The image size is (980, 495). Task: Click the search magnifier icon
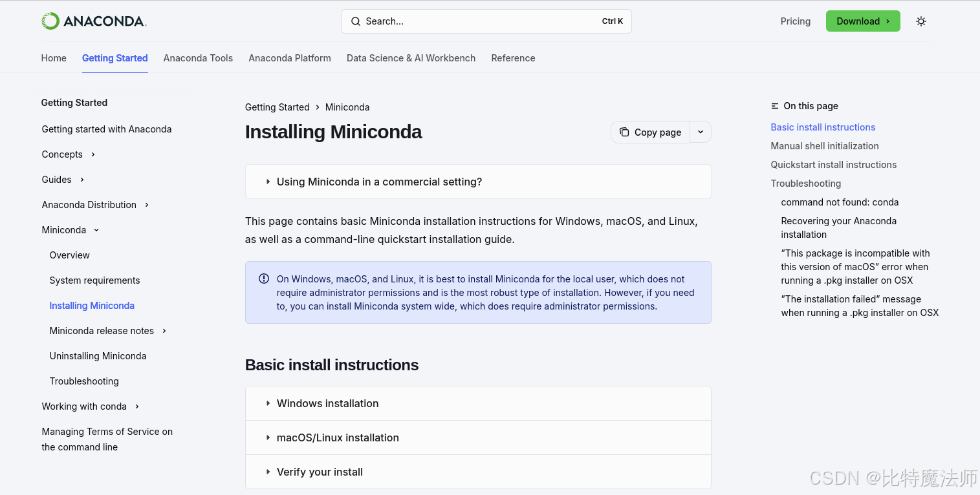pyautogui.click(x=356, y=21)
